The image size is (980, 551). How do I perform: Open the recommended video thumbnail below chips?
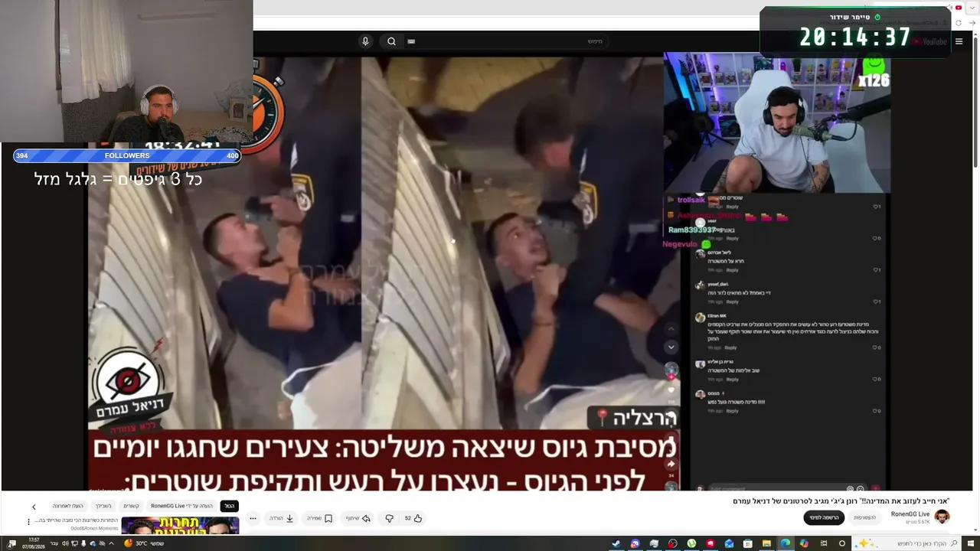(180, 526)
